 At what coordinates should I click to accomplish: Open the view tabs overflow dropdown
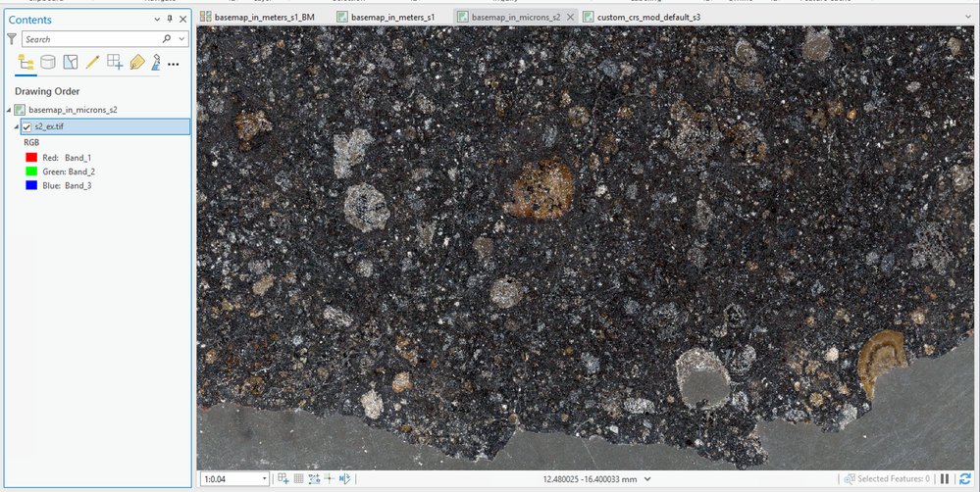(x=969, y=18)
